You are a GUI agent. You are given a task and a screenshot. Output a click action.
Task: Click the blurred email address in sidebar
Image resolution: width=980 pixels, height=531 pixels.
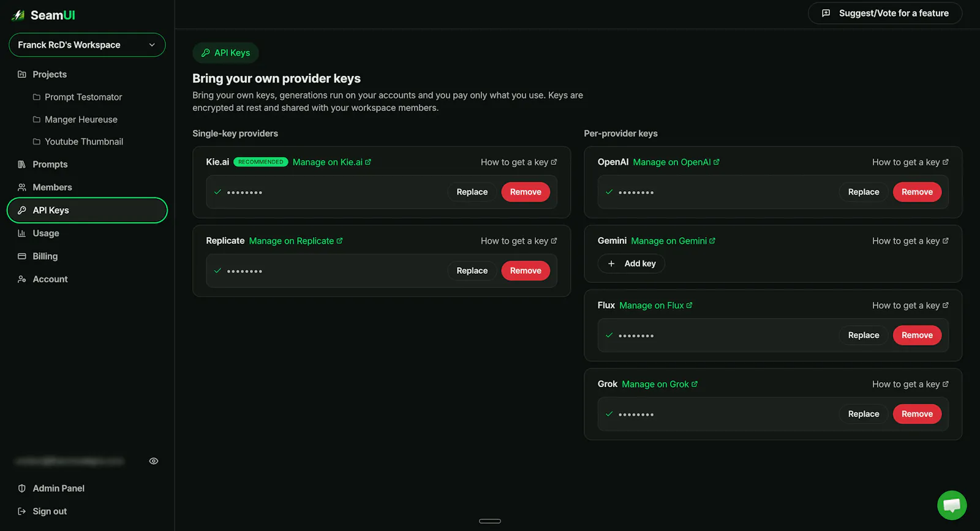(70, 461)
